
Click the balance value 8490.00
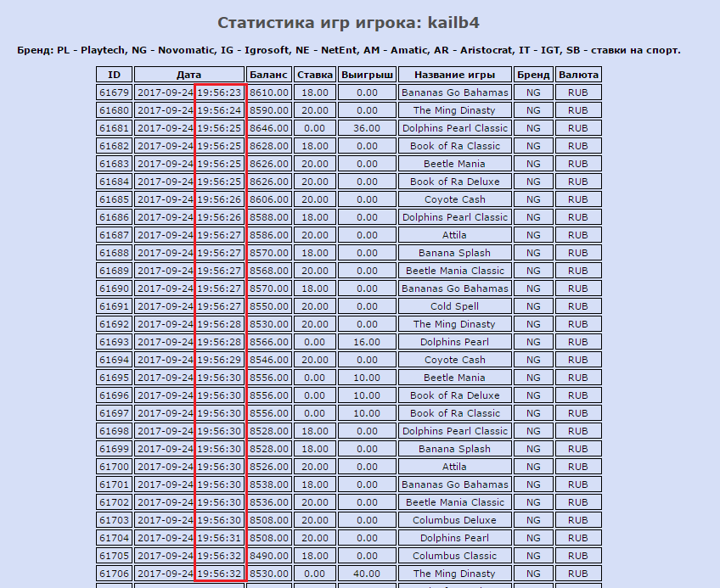(269, 556)
